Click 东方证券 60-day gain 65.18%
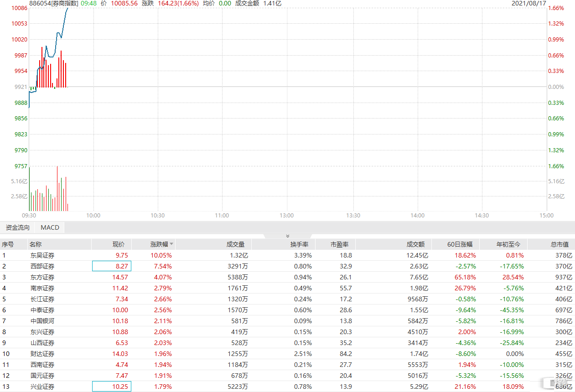575x392 pixels. coord(465,277)
